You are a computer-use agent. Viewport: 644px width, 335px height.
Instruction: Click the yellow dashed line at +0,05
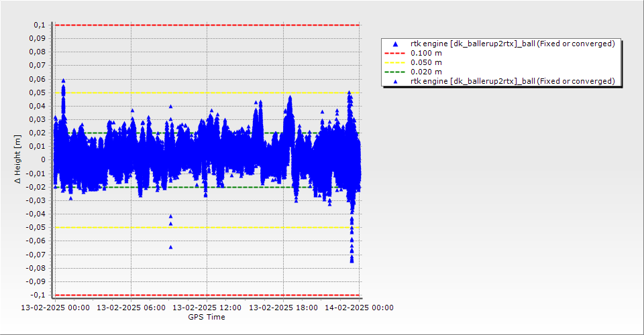(207, 92)
